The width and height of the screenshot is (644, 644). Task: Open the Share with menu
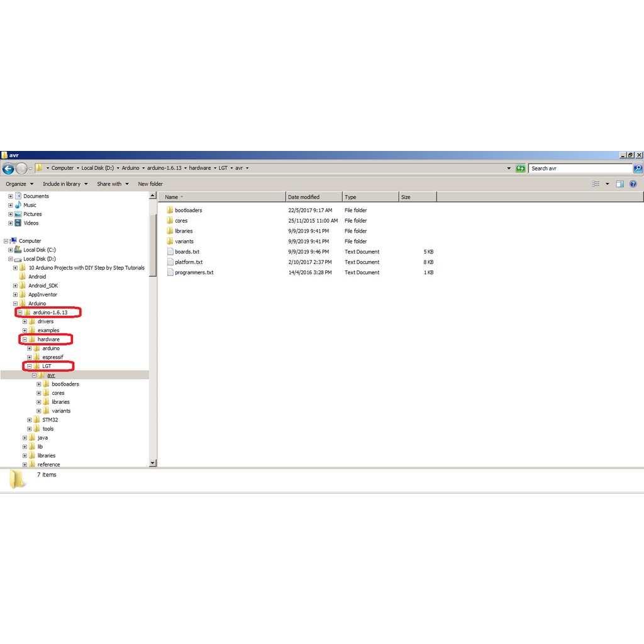[112, 184]
